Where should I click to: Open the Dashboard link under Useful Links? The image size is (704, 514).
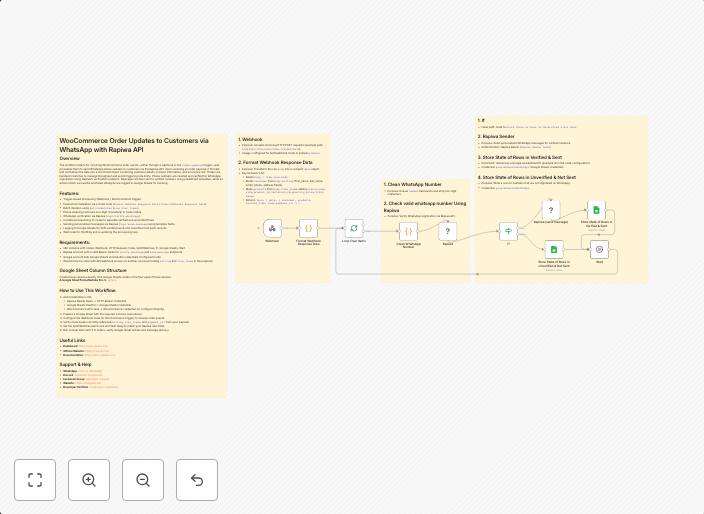pos(93,346)
